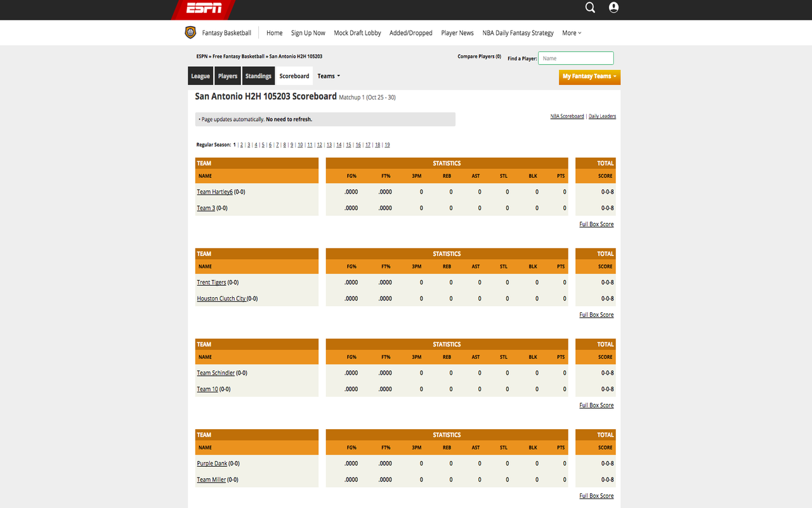
Task: Open Team 3 page
Action: tap(206, 208)
